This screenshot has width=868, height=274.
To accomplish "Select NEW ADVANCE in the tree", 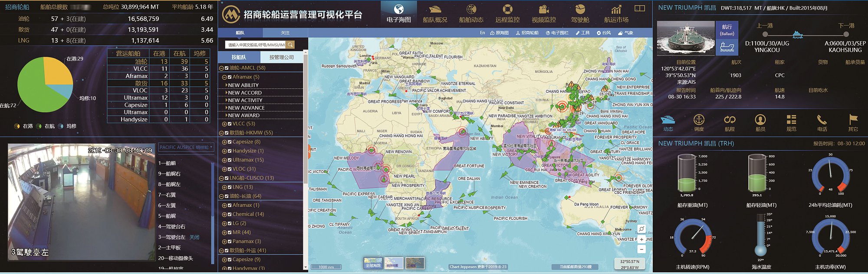I will tap(246, 108).
